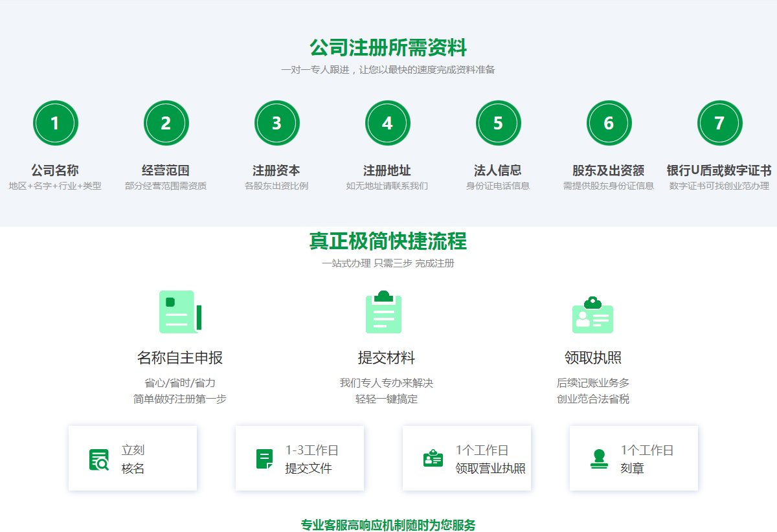Click the 注册地址 heading
The image size is (777, 532).
coord(387,170)
